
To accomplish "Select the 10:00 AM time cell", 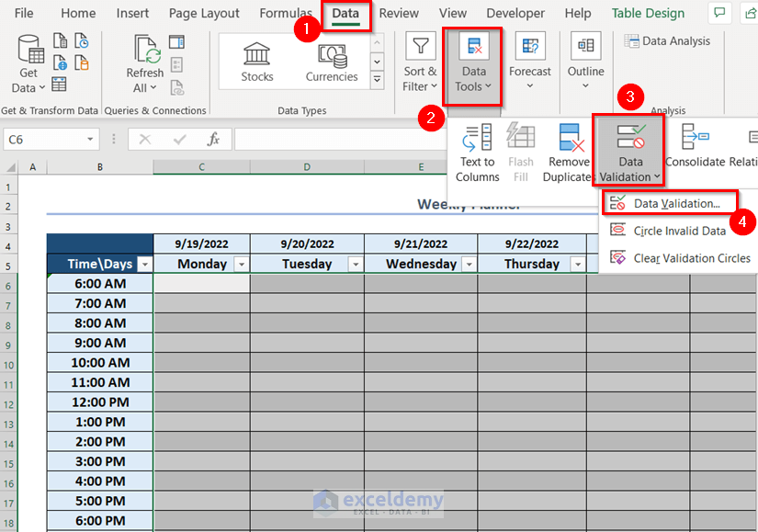I will tap(100, 363).
